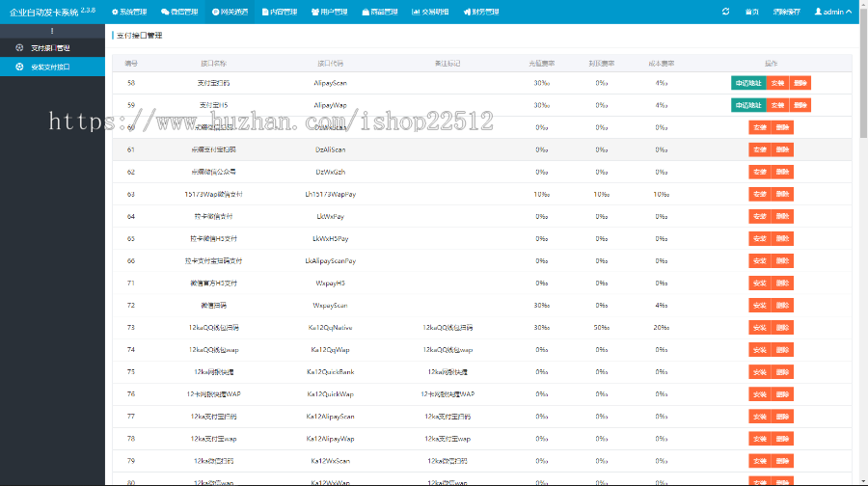Click 清除缓存 clear cache link
Image resolution: width=868 pixels, height=486 pixels.
(x=787, y=12)
